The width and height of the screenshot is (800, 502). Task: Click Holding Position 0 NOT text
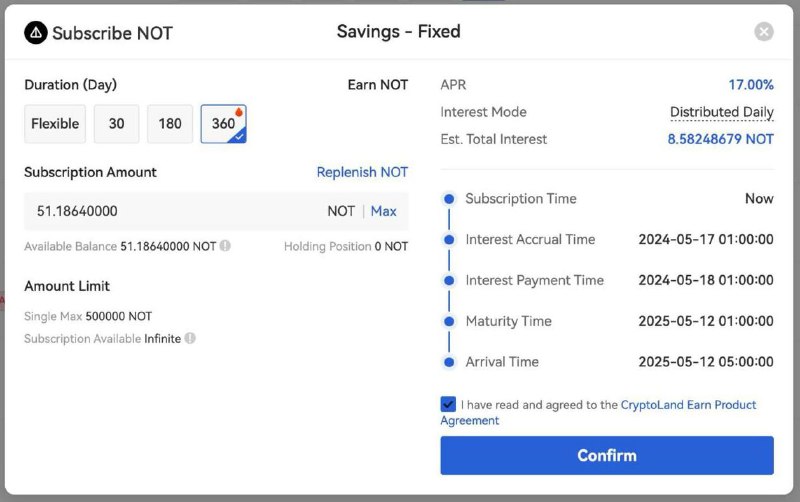346,246
